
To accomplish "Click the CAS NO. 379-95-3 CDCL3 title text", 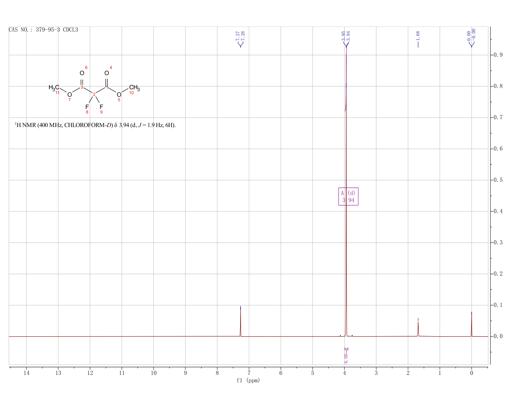I will [43, 30].
